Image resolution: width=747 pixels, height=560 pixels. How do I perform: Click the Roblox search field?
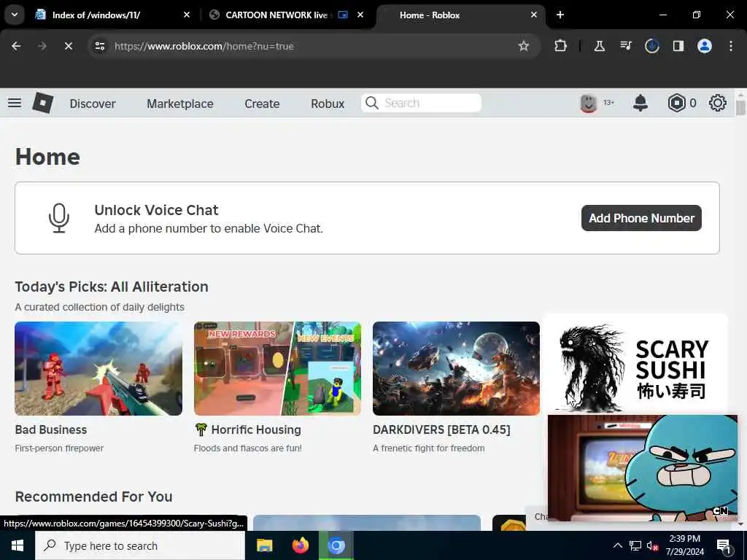[x=422, y=103]
